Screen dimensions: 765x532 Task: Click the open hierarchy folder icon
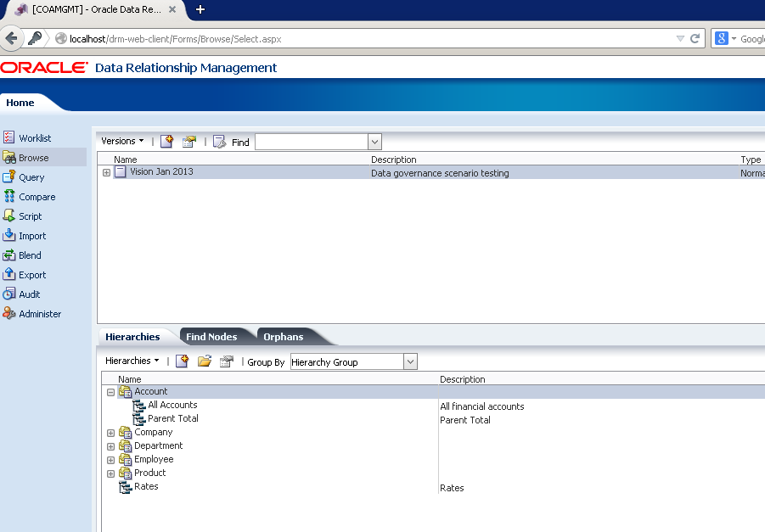coord(205,361)
